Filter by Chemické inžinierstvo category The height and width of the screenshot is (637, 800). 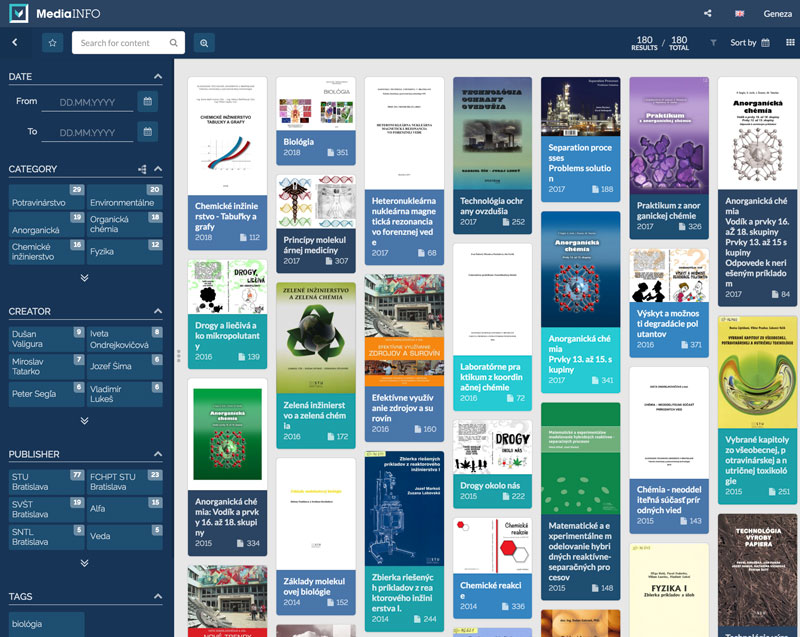tap(46, 251)
